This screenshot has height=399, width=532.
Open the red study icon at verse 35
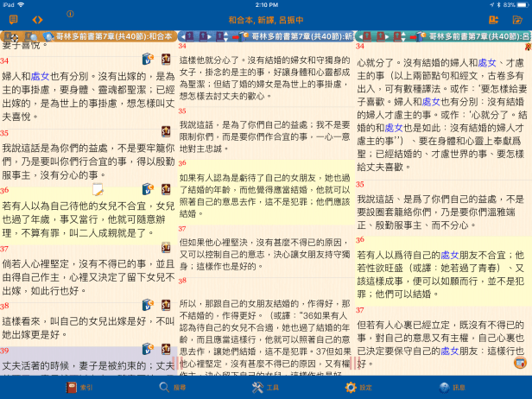[x=166, y=132]
